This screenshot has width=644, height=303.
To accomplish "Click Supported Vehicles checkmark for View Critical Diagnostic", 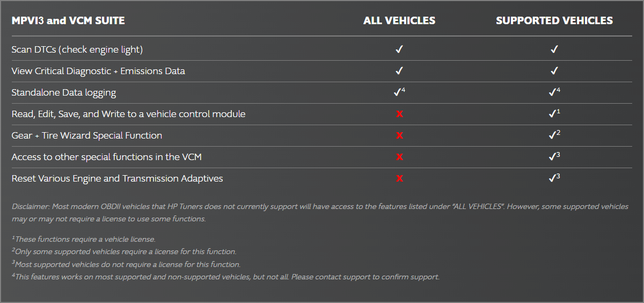I will click(x=554, y=71).
